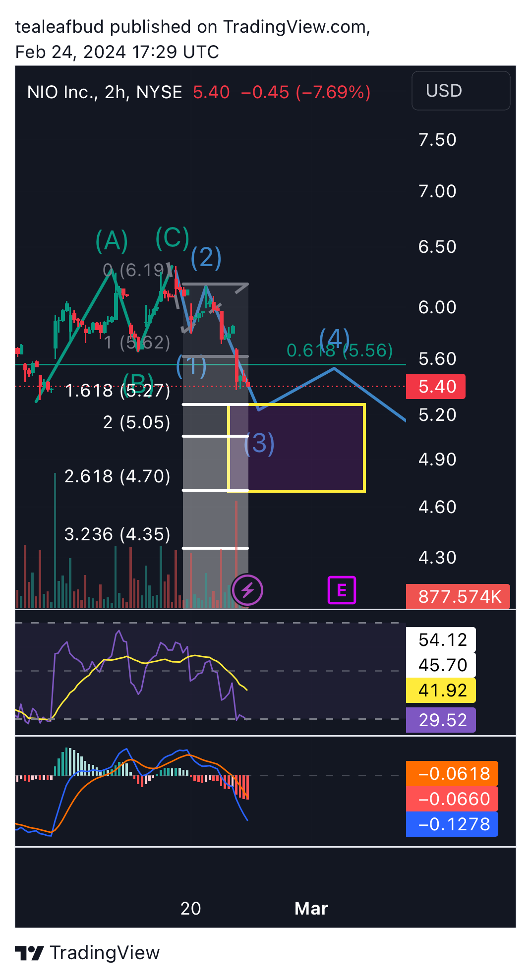Click the blue (3) wave label
The height and width of the screenshot is (980, 531).
point(259,443)
